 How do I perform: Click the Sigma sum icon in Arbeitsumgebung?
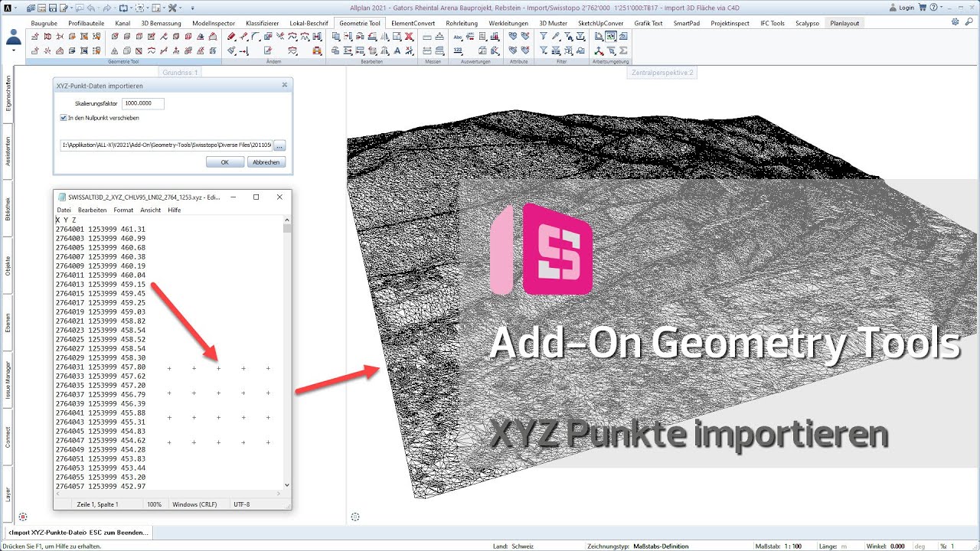(623, 51)
